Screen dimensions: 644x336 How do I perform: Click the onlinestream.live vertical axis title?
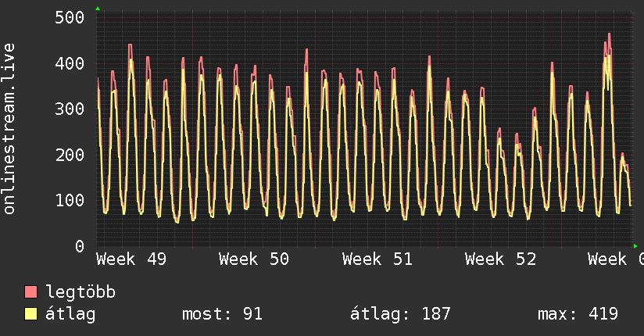point(9,129)
